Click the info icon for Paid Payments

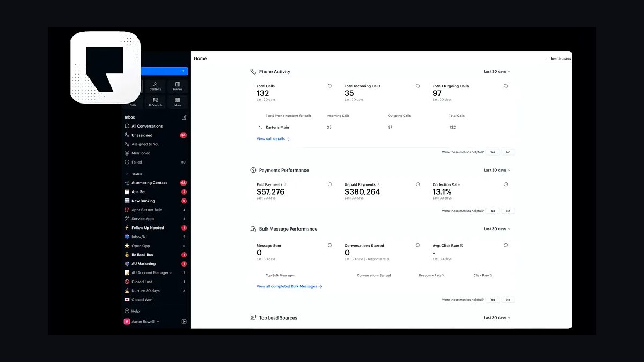pyautogui.click(x=330, y=184)
